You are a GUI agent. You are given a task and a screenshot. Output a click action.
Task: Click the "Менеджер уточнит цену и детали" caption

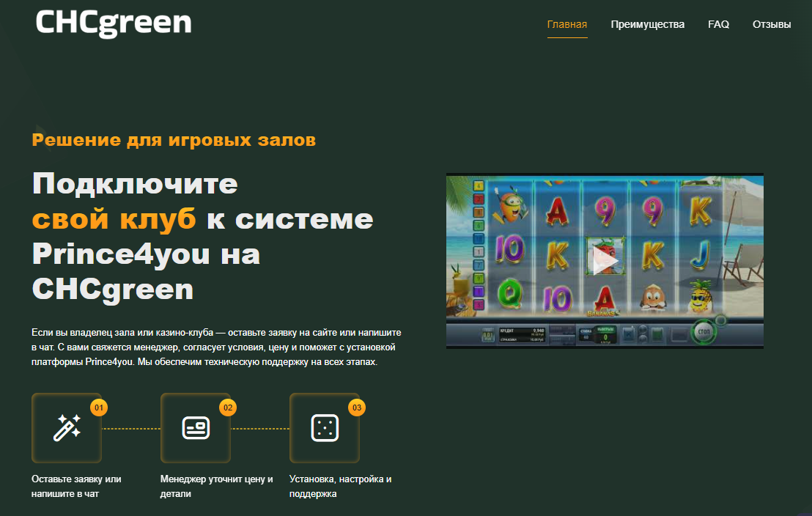(216, 486)
